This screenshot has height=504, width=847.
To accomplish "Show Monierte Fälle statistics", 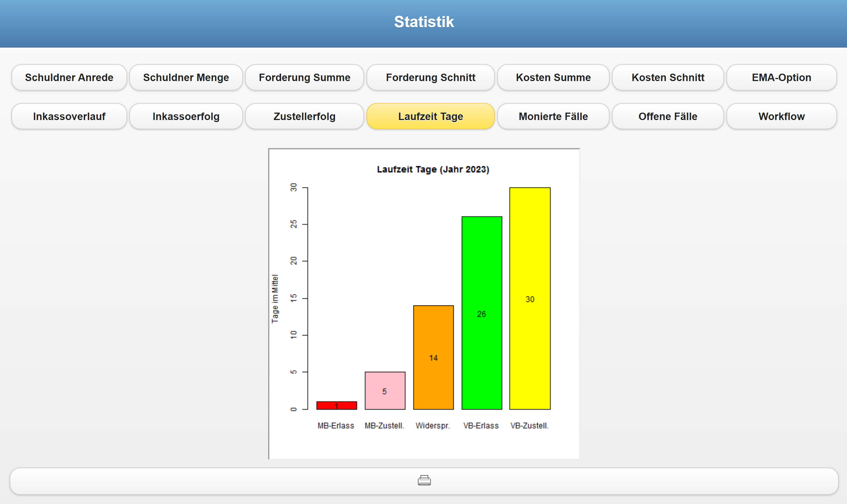I will [553, 117].
